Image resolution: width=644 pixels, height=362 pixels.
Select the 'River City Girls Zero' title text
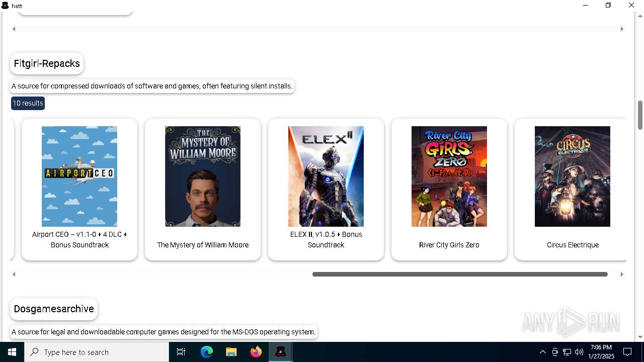(x=449, y=245)
